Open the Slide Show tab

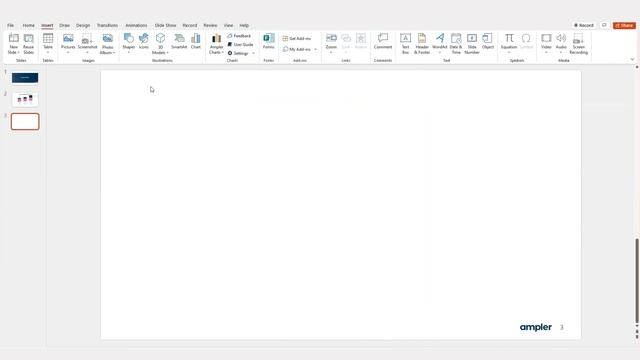point(165,25)
